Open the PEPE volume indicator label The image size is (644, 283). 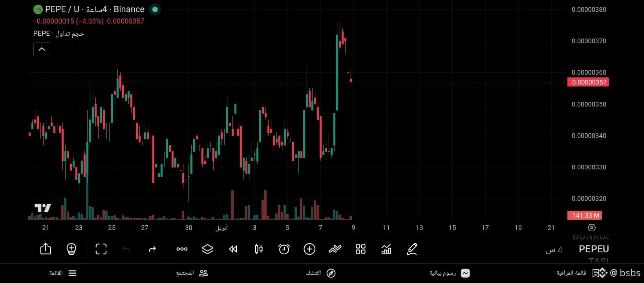tap(59, 34)
